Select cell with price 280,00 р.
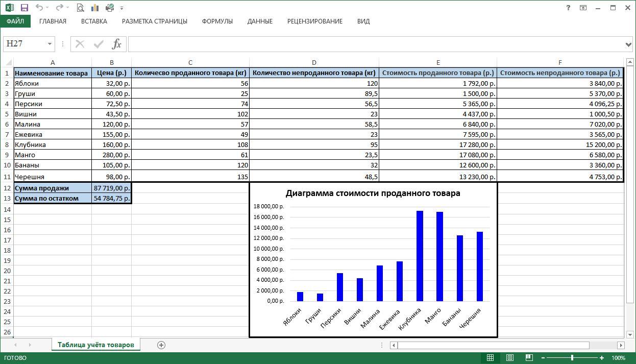The width and height of the screenshot is (636, 364). pyautogui.click(x=112, y=155)
